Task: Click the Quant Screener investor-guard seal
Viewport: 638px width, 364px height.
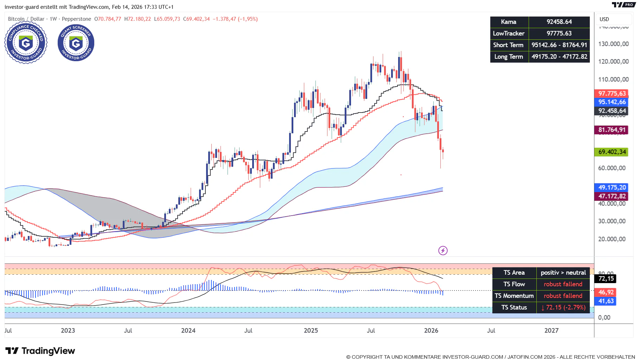Action: (x=76, y=43)
